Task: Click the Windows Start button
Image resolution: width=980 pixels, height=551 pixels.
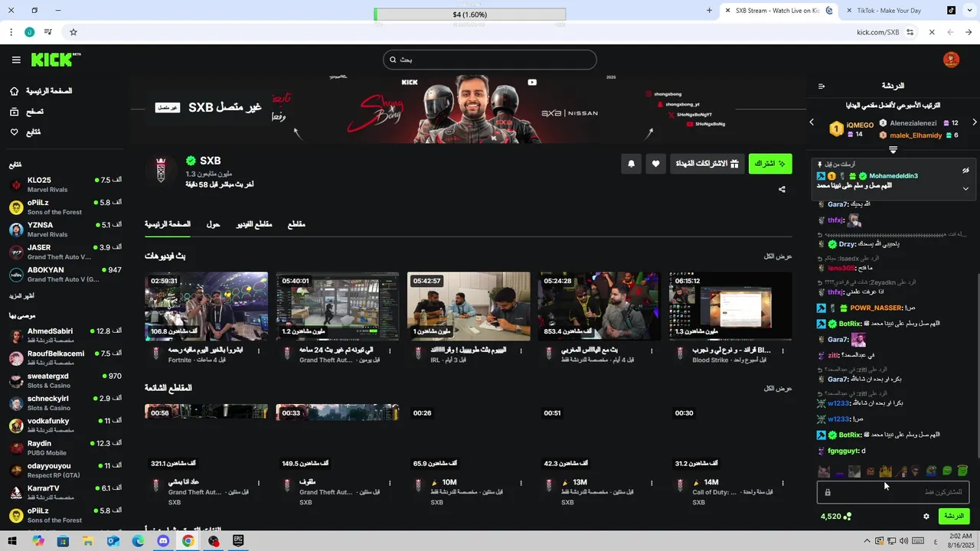Action: (13, 541)
